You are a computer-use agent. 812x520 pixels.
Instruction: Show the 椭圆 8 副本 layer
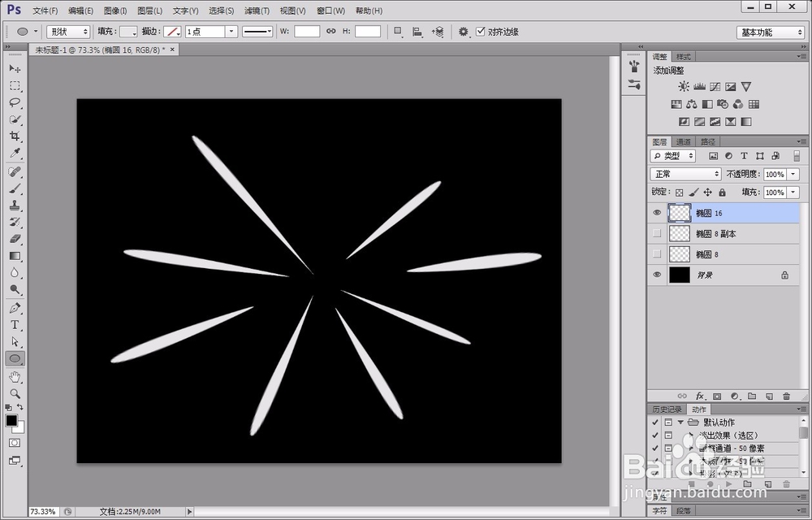[x=657, y=233]
